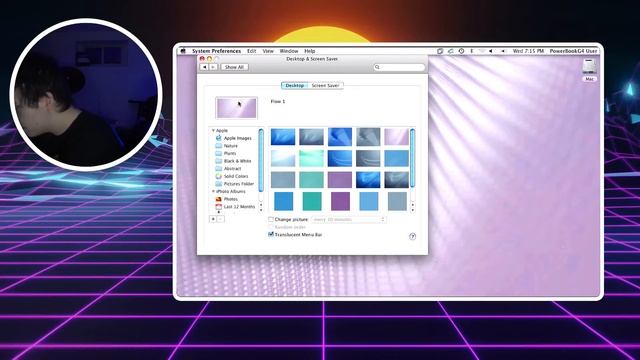Image resolution: width=640 pixels, height=360 pixels.
Task: Open the change picture interval dropdown
Action: 349,219
